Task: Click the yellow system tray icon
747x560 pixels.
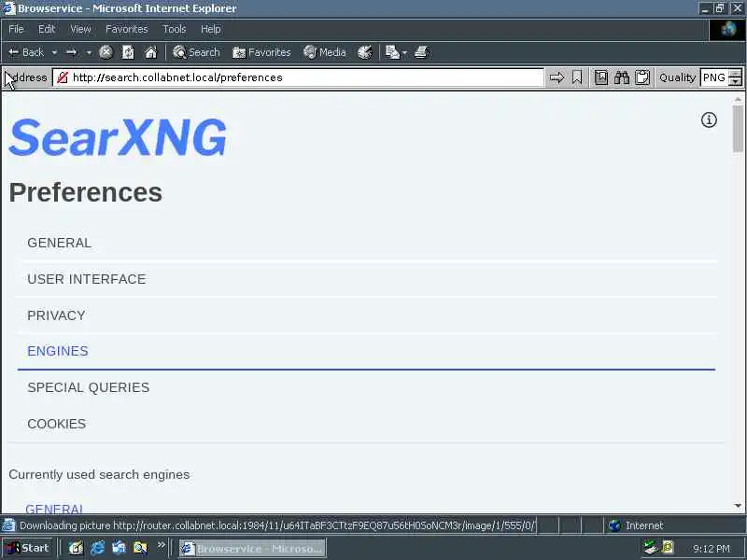Action: [668, 548]
